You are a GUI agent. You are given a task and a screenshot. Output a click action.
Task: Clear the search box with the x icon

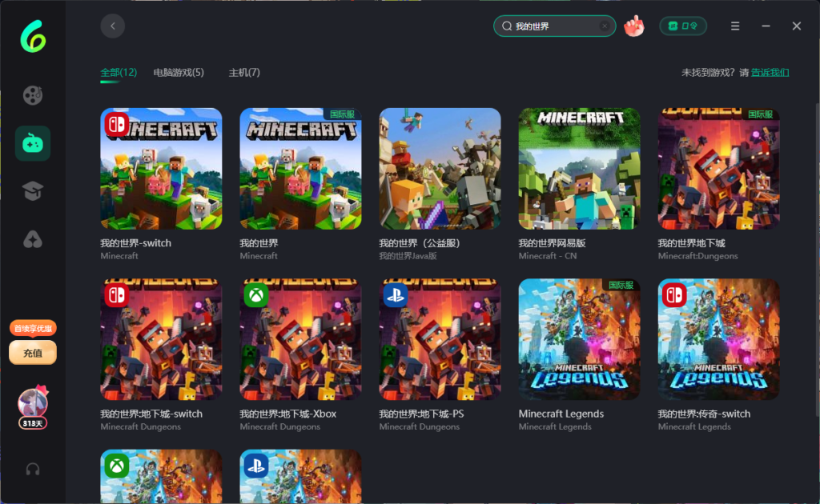click(x=605, y=26)
